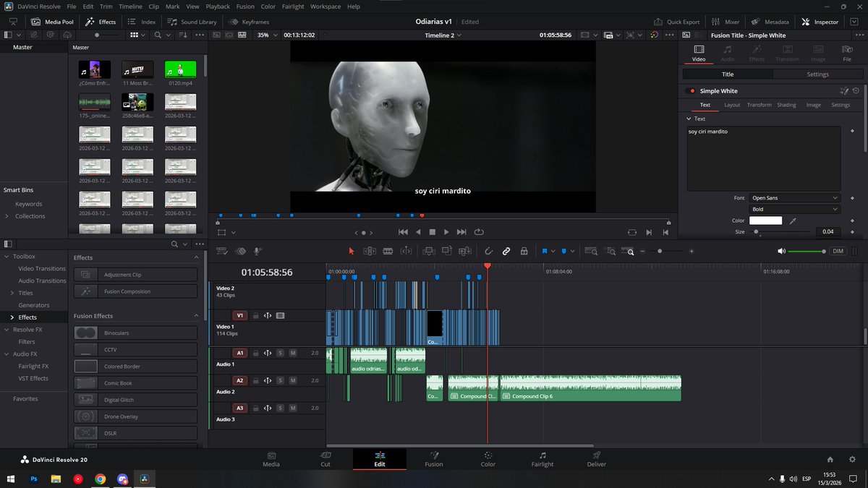Toggle the timeline Snapping magnet icon
Viewport: 868px width, 488px height.
pos(488,251)
